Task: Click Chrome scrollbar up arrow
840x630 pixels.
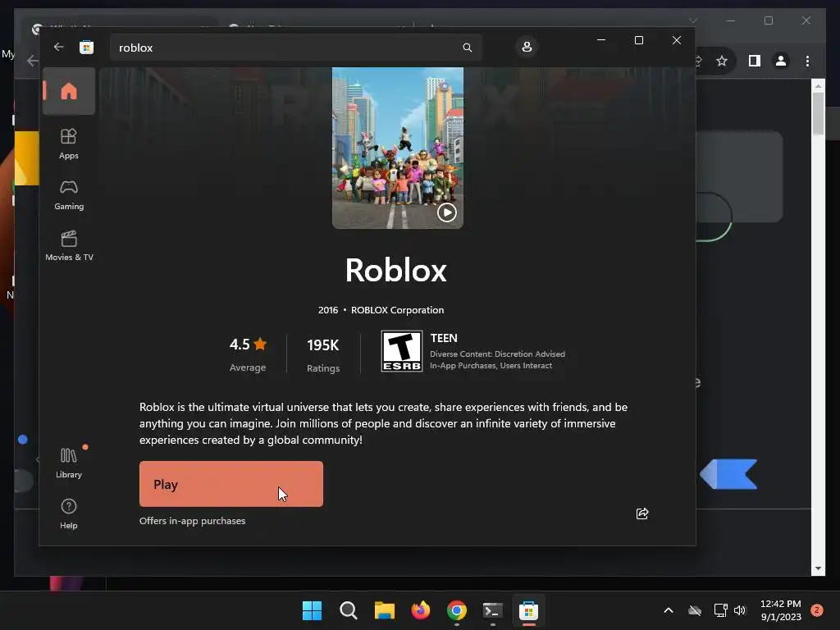Action: (x=818, y=85)
